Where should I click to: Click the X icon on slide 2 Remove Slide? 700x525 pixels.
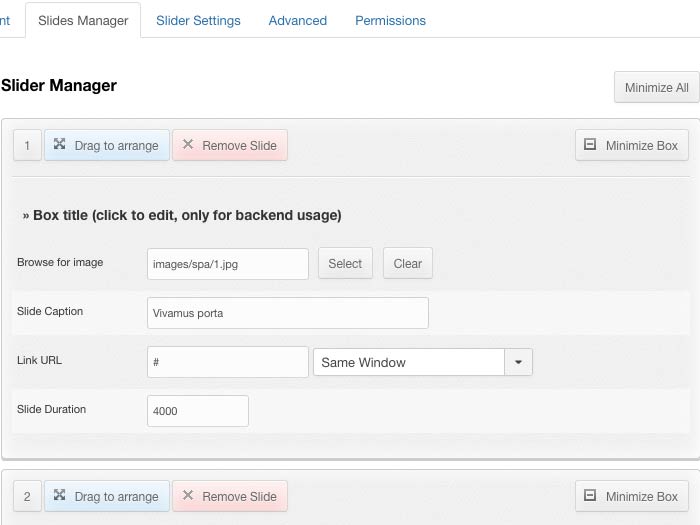point(188,496)
